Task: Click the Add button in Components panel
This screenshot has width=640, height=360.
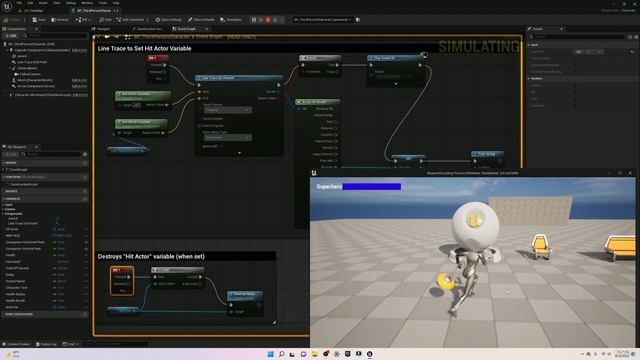Action: pos(11,36)
